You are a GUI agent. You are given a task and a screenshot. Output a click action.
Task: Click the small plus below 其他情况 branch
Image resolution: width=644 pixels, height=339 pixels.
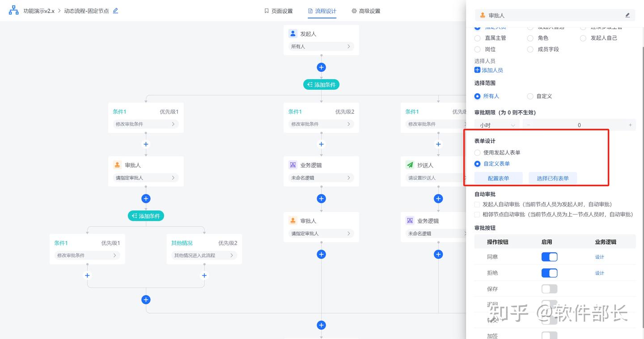tap(204, 275)
